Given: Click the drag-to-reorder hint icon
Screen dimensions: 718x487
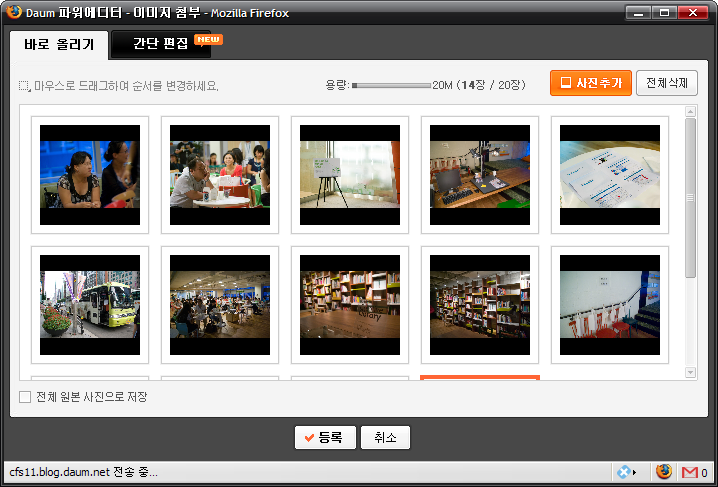Looking at the screenshot, I should point(25,86).
